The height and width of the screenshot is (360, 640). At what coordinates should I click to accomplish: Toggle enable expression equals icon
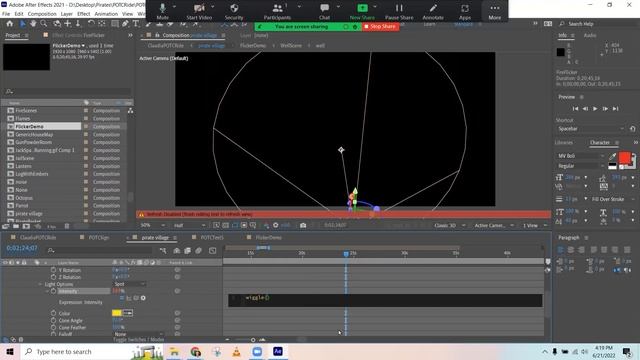click(x=122, y=298)
